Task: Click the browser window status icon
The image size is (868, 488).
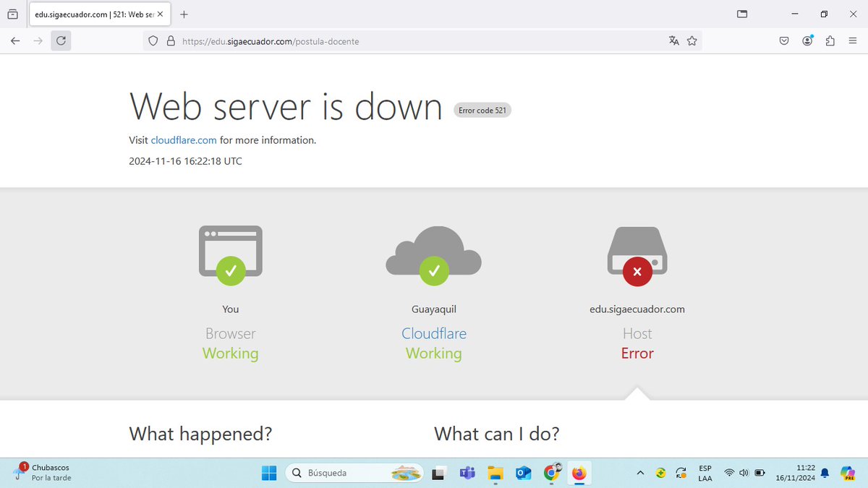Action: coord(231,254)
